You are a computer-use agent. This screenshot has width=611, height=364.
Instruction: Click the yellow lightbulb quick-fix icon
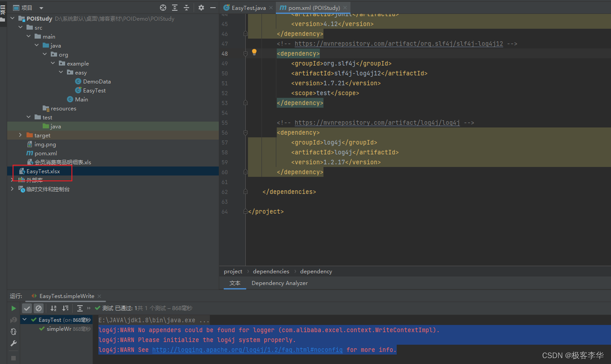(x=254, y=52)
